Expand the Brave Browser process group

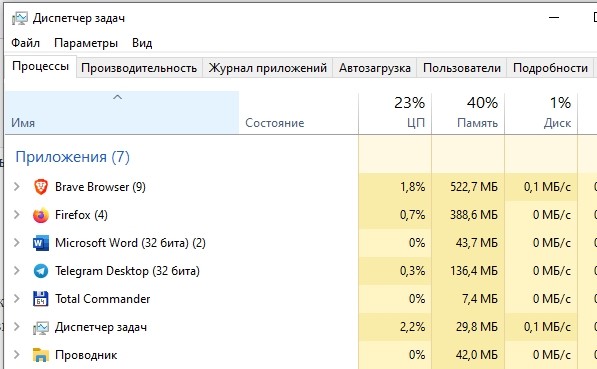tap(16, 187)
